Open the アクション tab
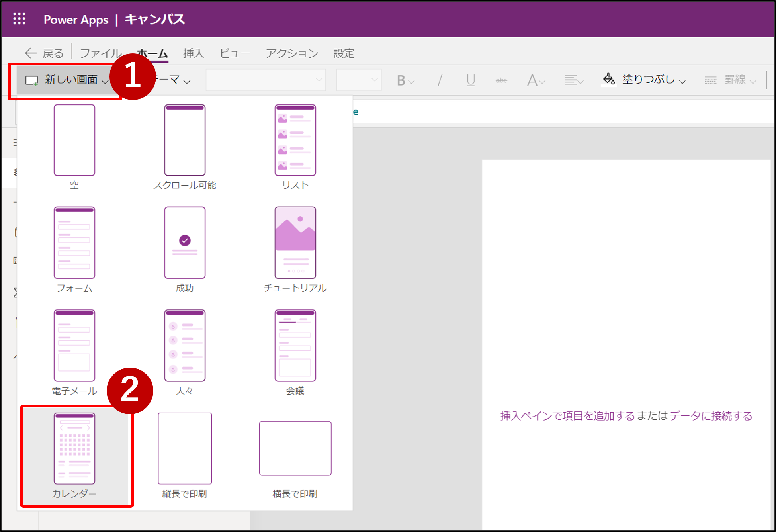The image size is (776, 532). pyautogui.click(x=292, y=53)
